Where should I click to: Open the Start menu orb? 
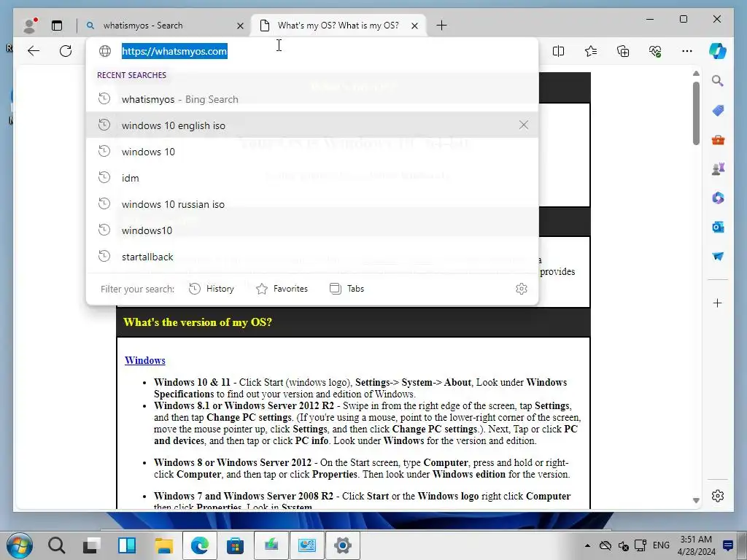click(x=20, y=545)
